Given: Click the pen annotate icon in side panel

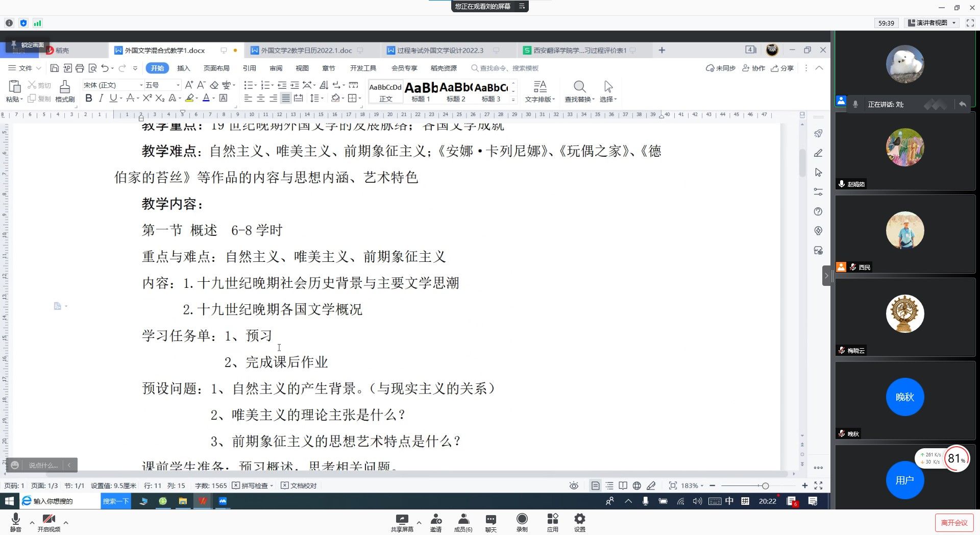Looking at the screenshot, I should [818, 153].
